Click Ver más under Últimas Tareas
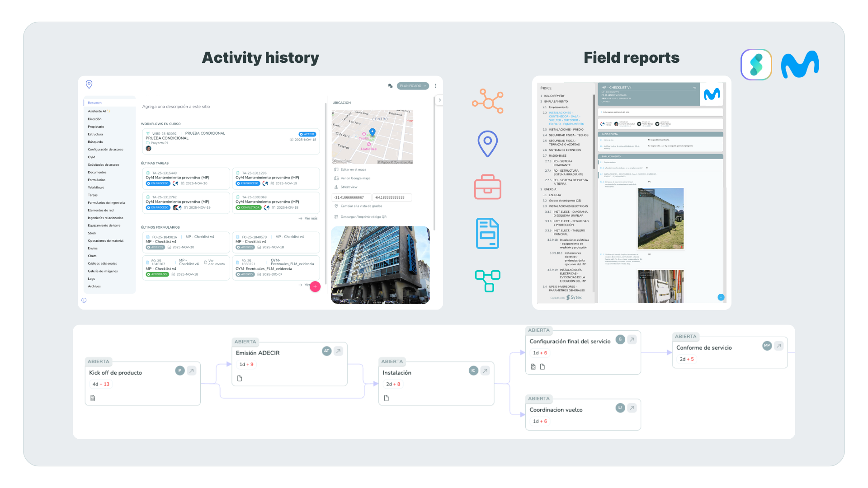The width and height of the screenshot is (868, 488). (311, 218)
